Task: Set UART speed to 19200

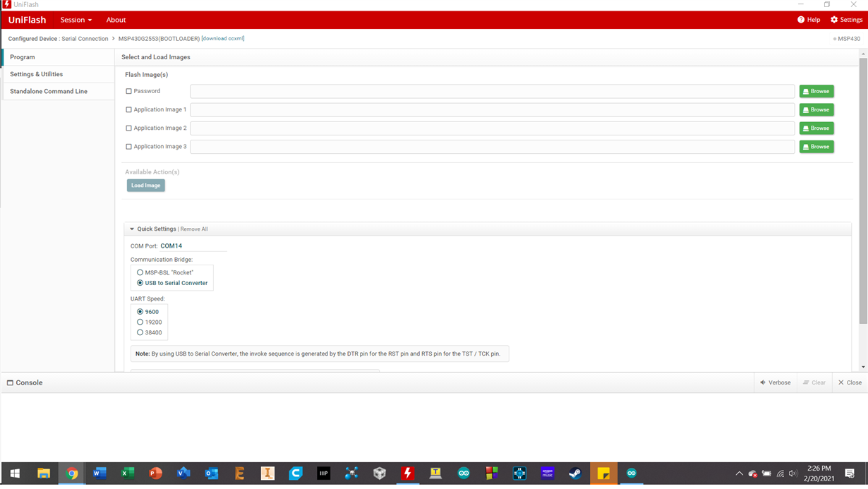Action: tap(140, 322)
